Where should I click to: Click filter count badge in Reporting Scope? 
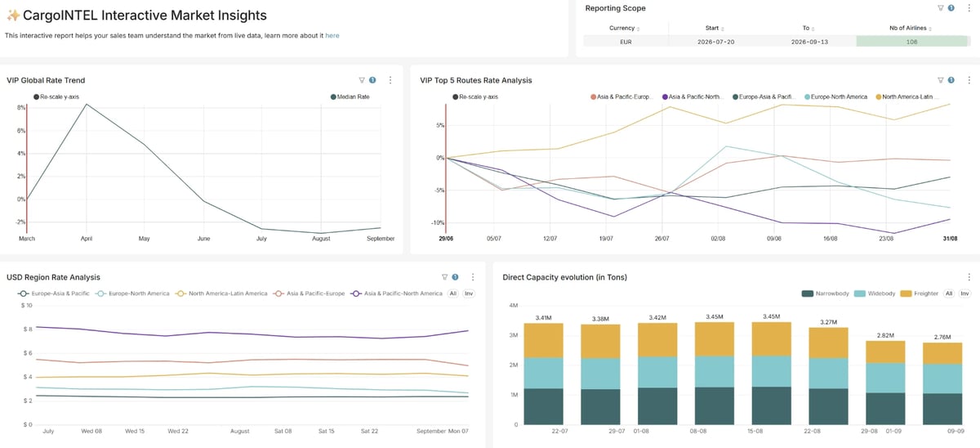click(x=951, y=8)
